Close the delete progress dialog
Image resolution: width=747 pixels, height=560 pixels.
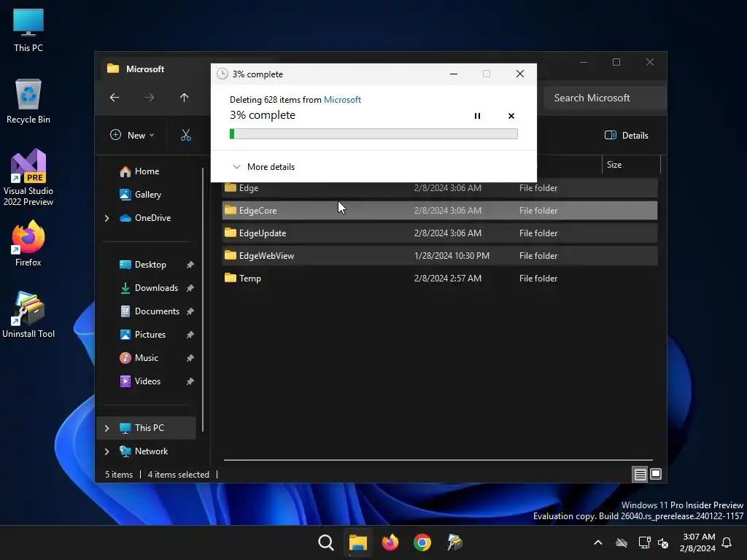(519, 74)
